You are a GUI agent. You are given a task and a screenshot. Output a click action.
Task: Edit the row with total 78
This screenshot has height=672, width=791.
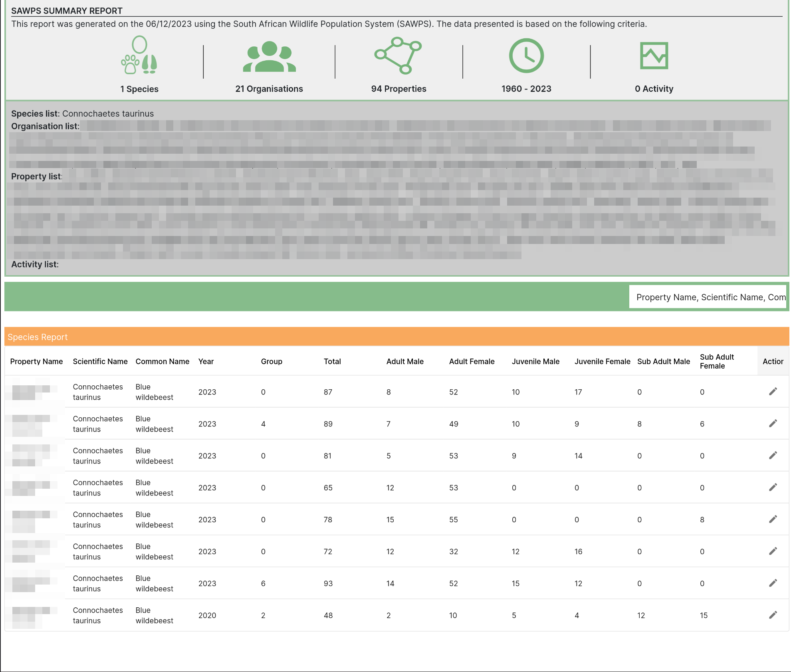[x=773, y=519]
